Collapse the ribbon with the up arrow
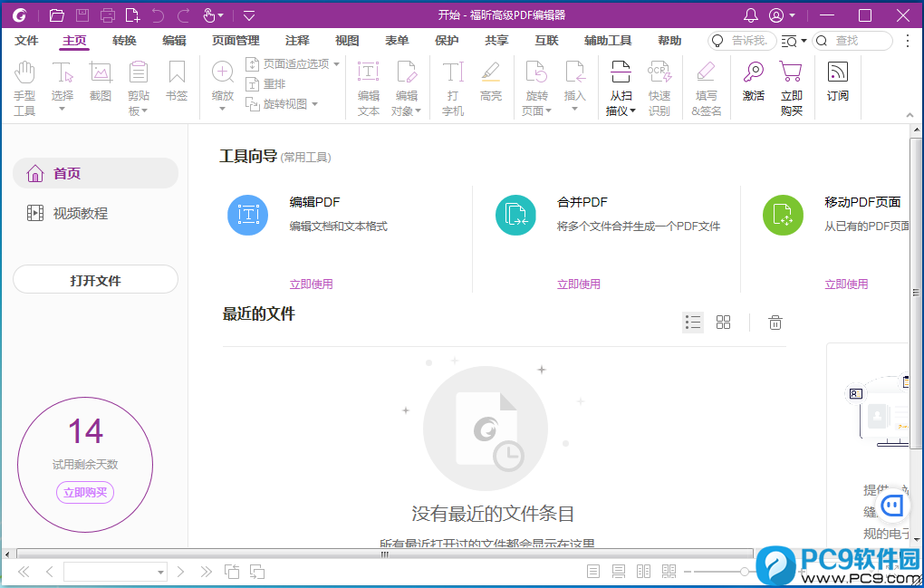The height and width of the screenshot is (588, 924). 910,115
